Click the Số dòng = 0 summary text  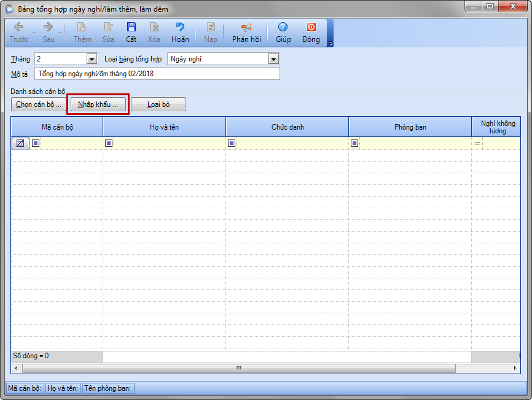pyautogui.click(x=31, y=356)
